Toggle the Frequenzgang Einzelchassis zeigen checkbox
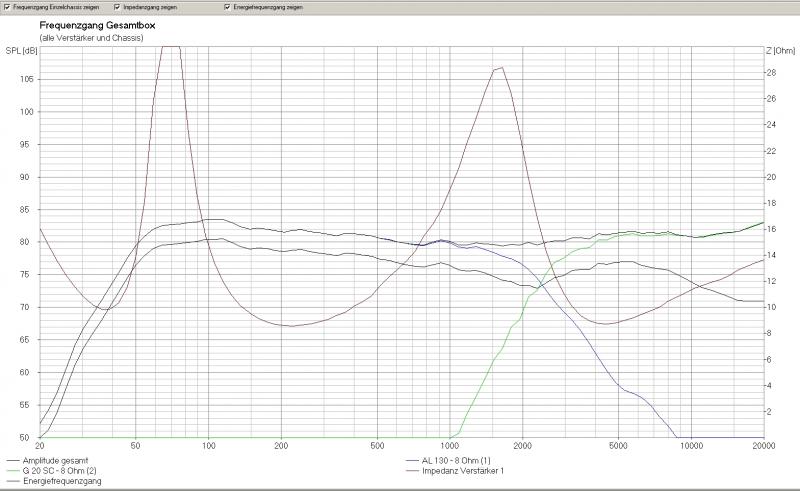Viewport: 800px width, 491px height. (6, 7)
